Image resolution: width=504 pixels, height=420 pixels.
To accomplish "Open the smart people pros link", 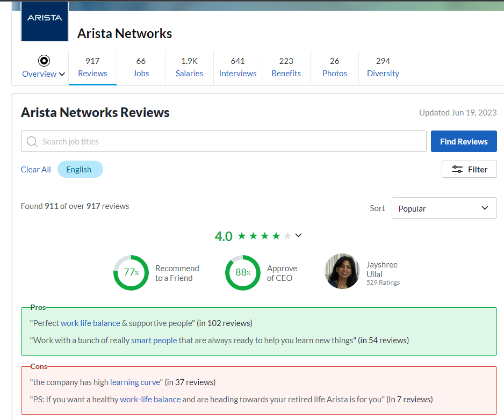I will 154,341.
